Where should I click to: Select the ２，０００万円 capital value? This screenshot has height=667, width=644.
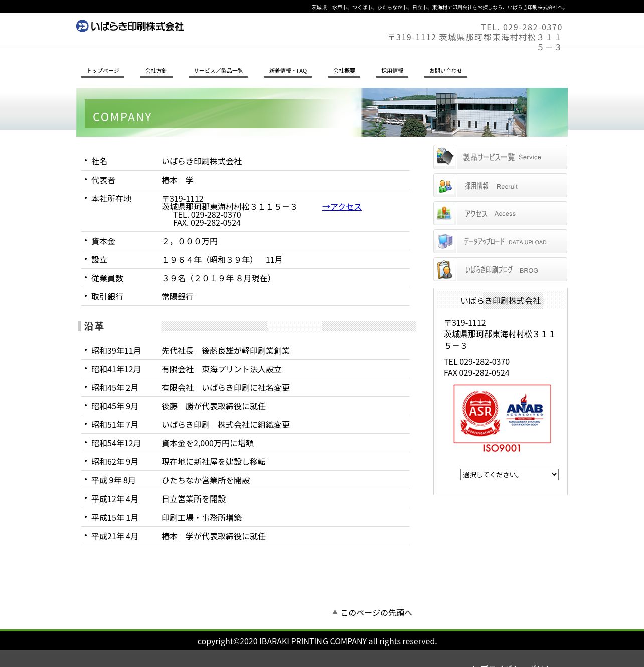pyautogui.click(x=190, y=241)
